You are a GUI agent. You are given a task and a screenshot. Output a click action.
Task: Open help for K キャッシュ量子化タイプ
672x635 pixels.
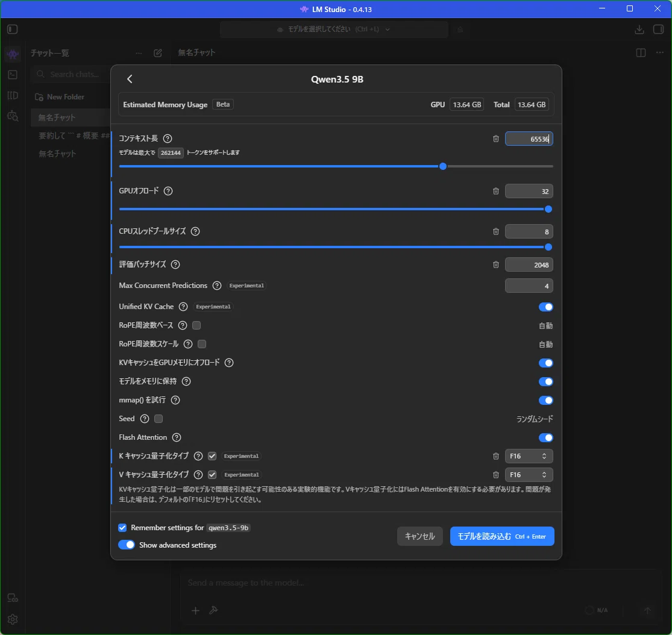[198, 456]
